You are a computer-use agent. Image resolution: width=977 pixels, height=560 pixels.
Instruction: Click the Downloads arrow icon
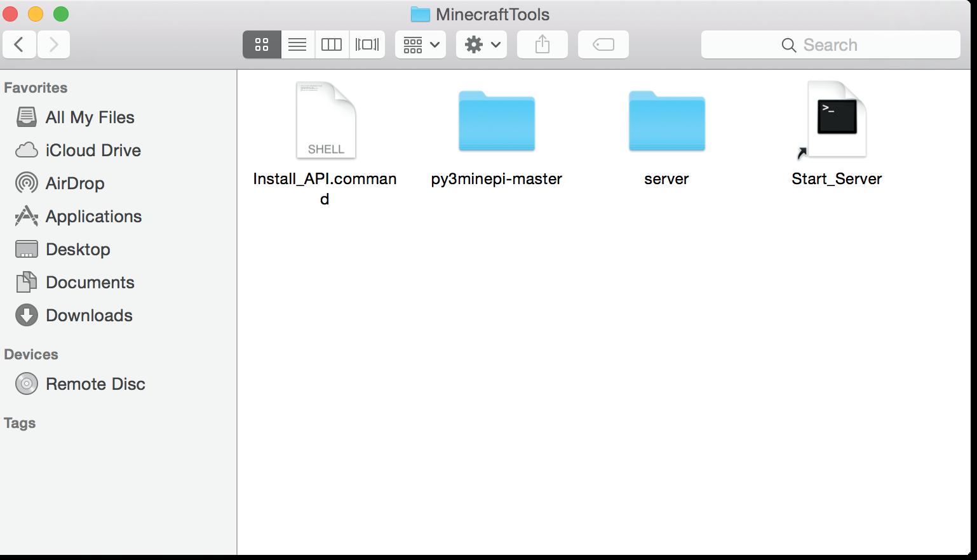tap(26, 315)
